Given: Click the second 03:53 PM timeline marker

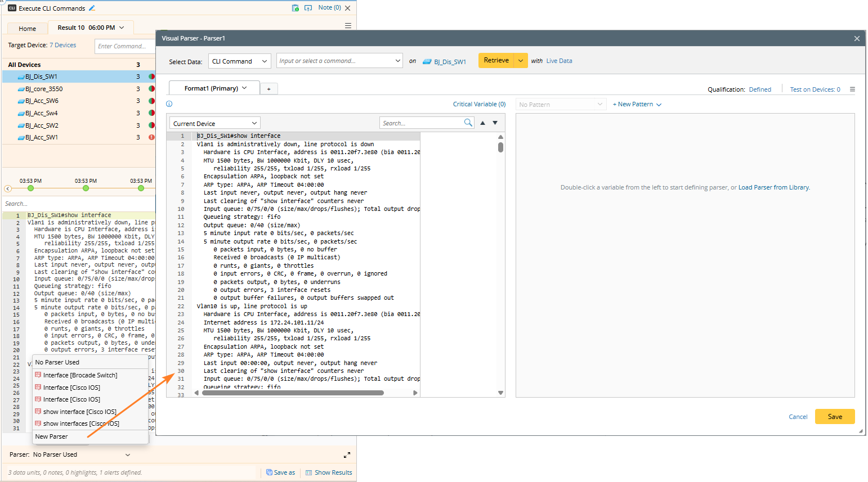Looking at the screenshot, I should pos(86,188).
